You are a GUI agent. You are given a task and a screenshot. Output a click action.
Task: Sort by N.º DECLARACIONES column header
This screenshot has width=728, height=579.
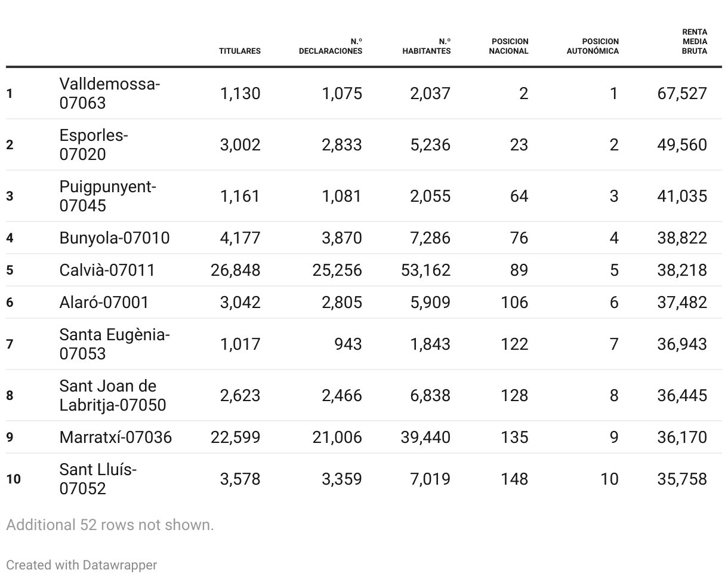pos(331,46)
